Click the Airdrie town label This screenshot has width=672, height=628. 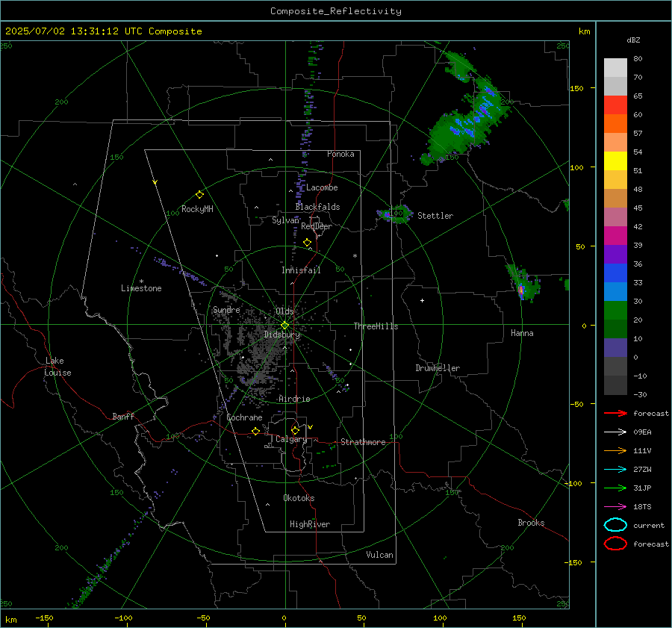pos(294,399)
